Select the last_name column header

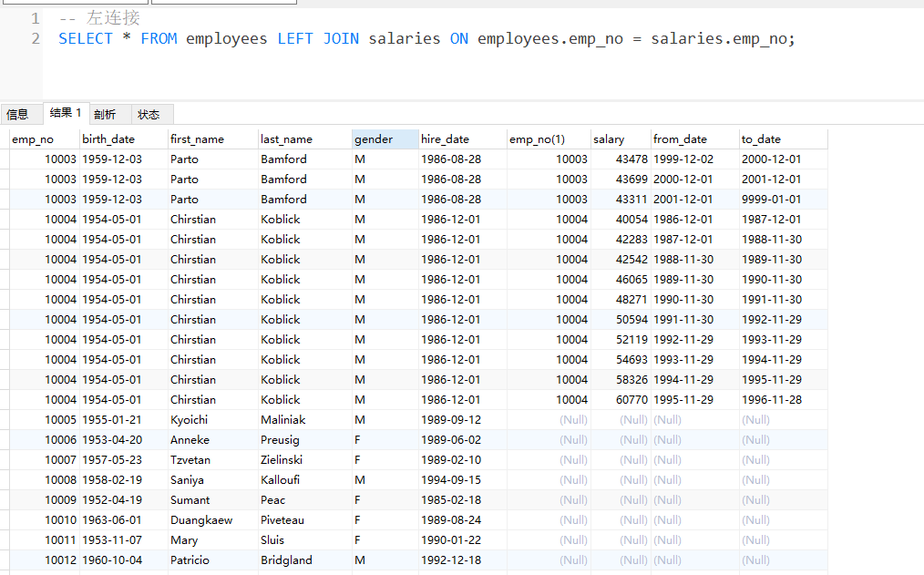[x=305, y=139]
